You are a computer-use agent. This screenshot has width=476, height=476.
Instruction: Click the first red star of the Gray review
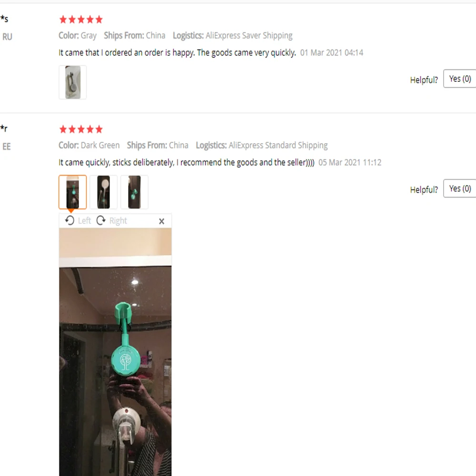pos(63,20)
